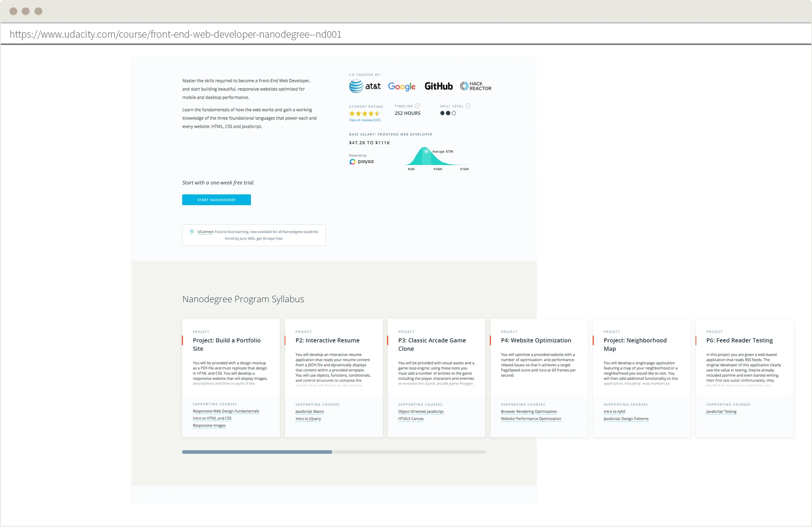Open HTML5 Canvas course link

tap(411, 419)
